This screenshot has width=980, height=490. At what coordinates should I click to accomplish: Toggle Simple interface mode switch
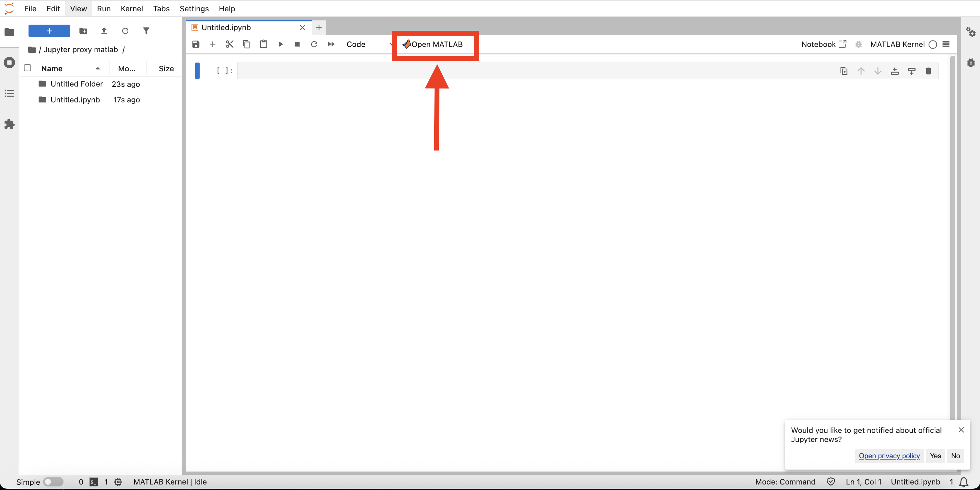click(53, 482)
